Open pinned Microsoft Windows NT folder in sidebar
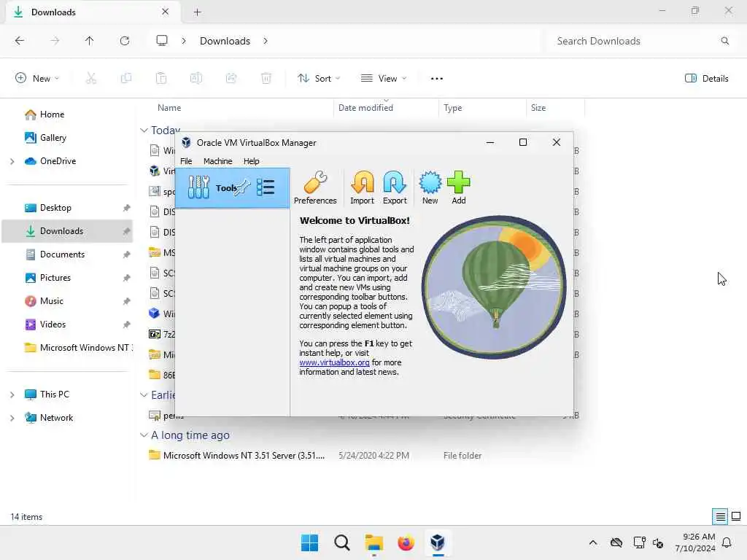 click(78, 348)
